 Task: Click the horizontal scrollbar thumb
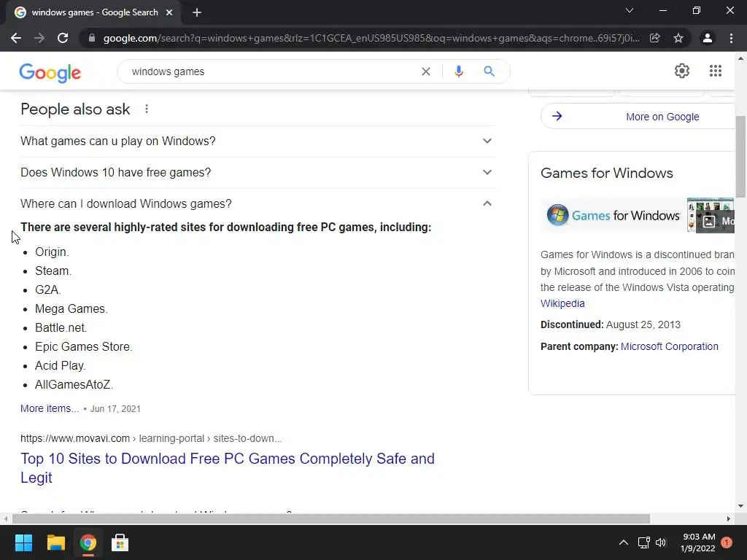(x=330, y=518)
